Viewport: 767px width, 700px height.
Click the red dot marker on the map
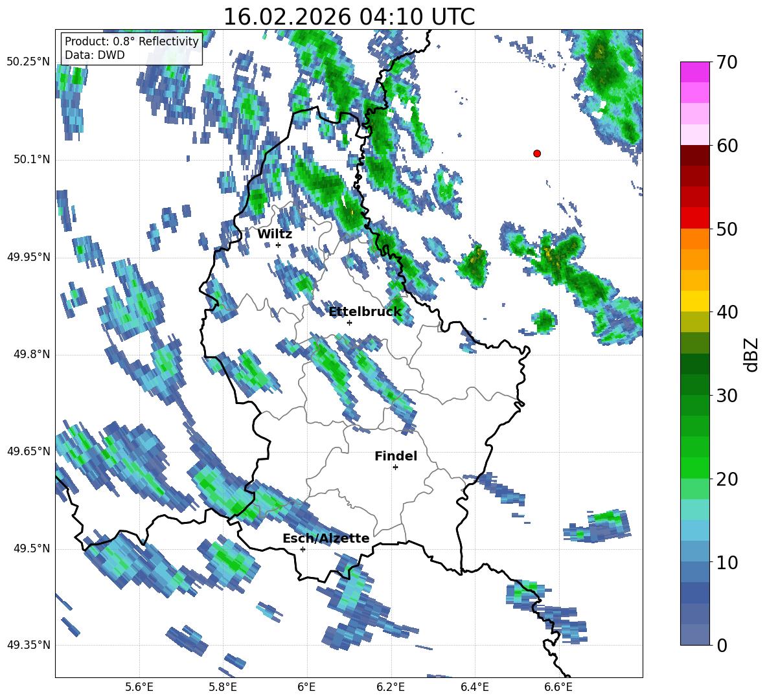(537, 153)
